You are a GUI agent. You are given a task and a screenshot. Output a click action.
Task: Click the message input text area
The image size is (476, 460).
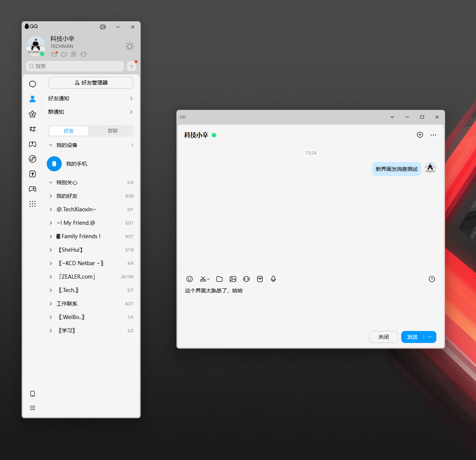(310, 307)
